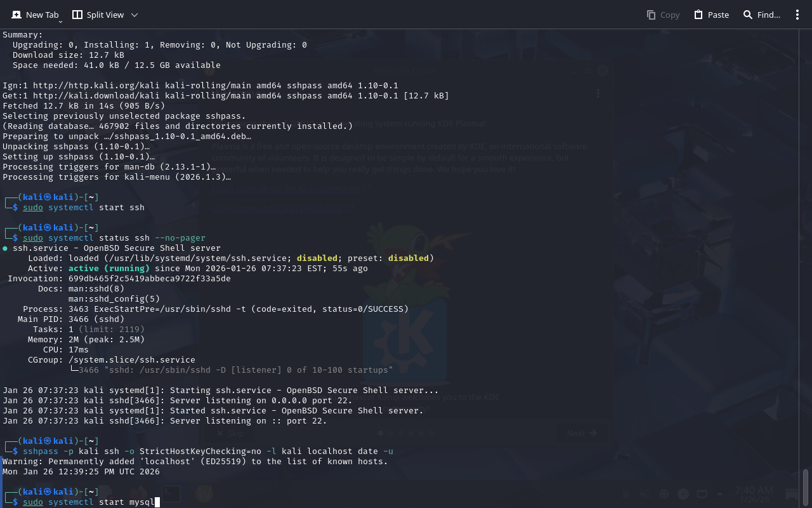This screenshot has height=508, width=812.
Task: Expand the Split View chevron menu
Action: (134, 15)
